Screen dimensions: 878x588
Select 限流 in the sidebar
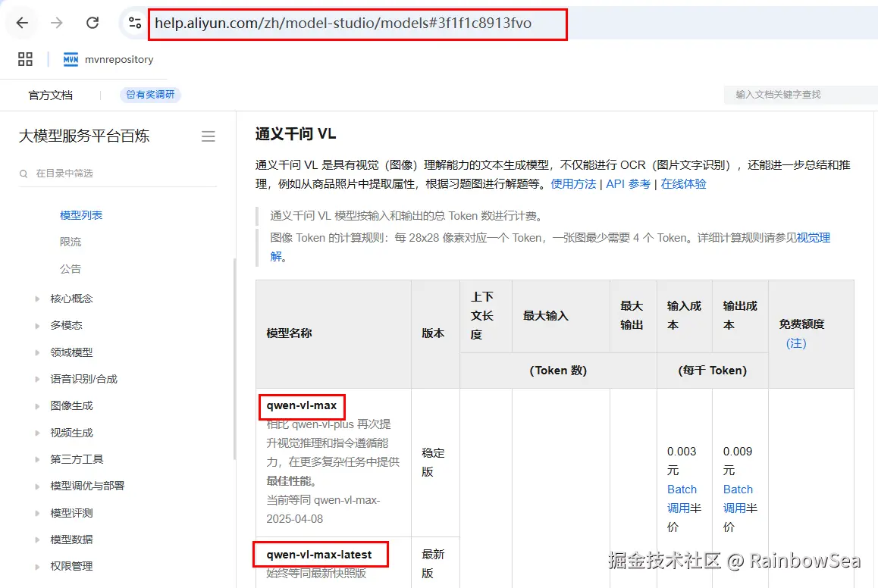coord(71,242)
